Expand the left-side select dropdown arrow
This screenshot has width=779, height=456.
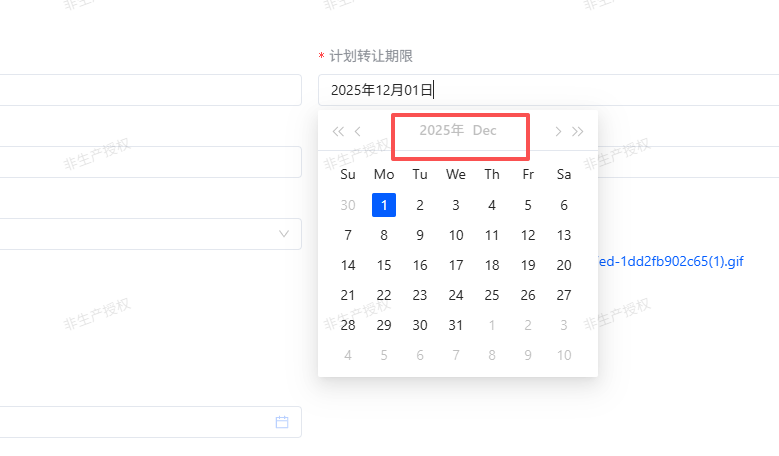coord(284,234)
